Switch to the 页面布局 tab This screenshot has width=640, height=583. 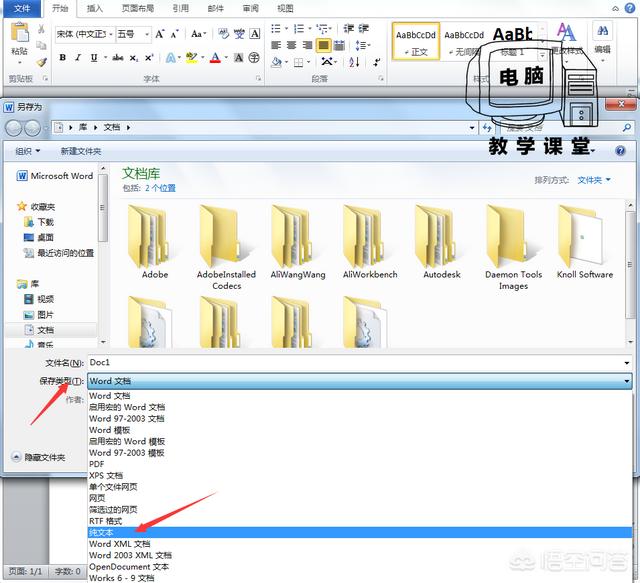tap(138, 9)
